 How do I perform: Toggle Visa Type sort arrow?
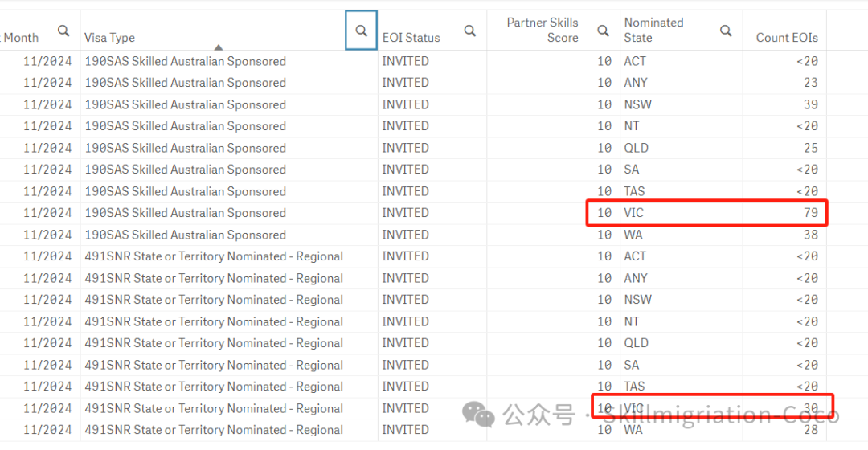(219, 47)
